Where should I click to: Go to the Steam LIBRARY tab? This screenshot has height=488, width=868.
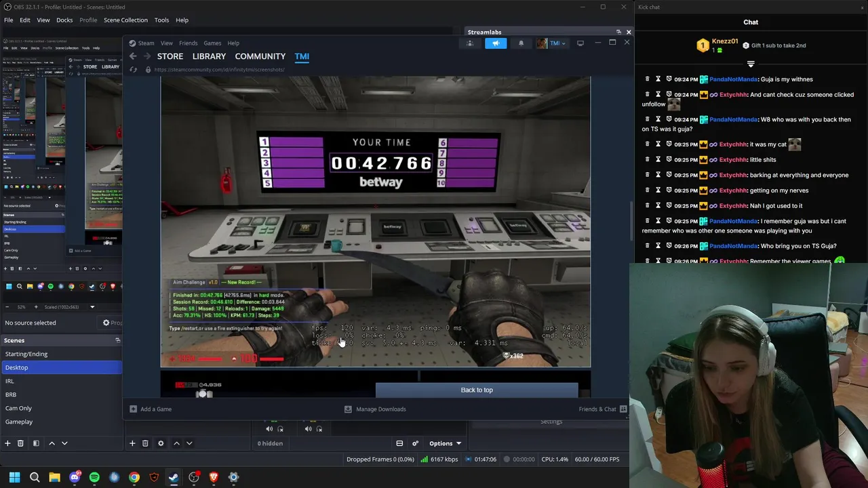tap(209, 56)
